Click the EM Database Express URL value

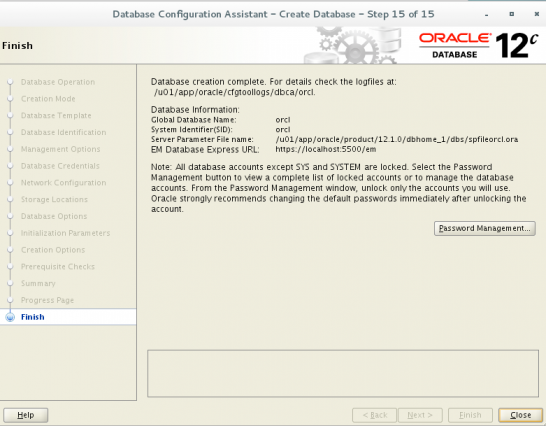(326, 149)
